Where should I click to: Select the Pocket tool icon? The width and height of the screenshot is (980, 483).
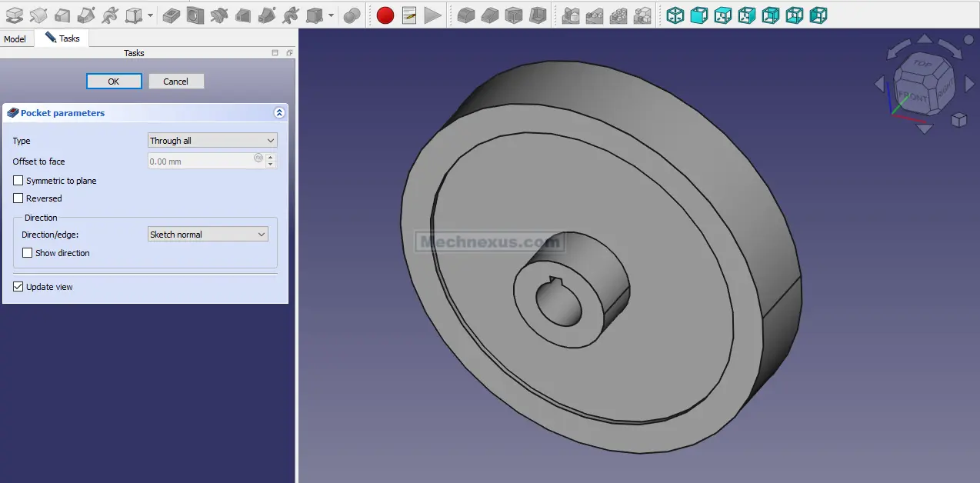coord(172,15)
